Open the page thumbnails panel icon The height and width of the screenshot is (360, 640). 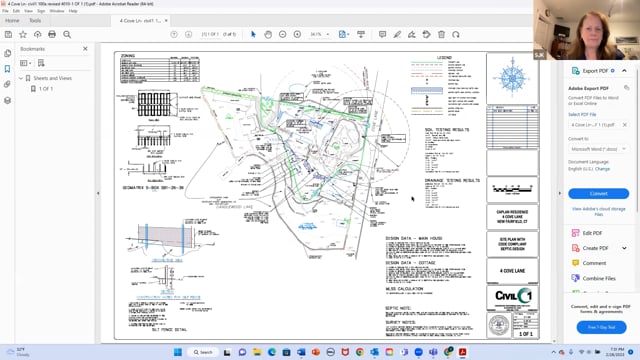coord(7,53)
